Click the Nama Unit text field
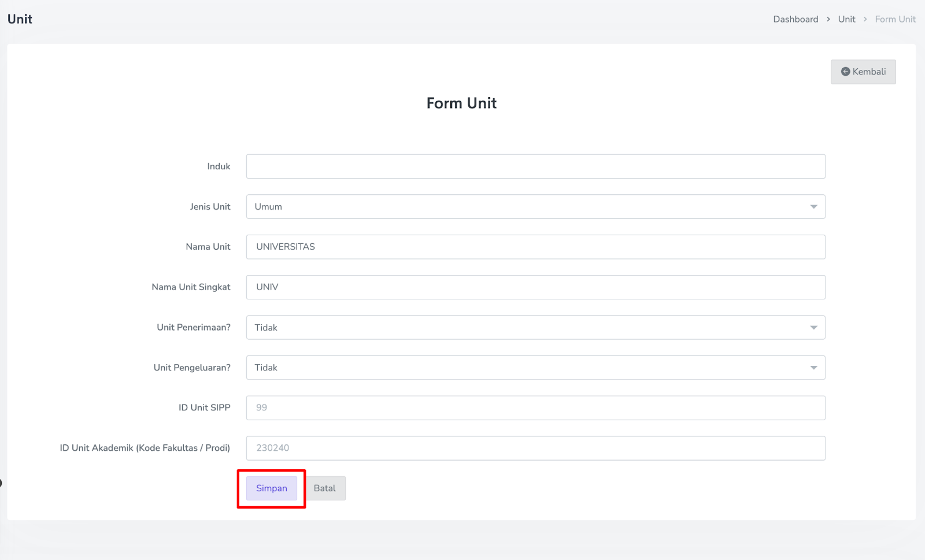The image size is (925, 560). pyautogui.click(x=535, y=247)
